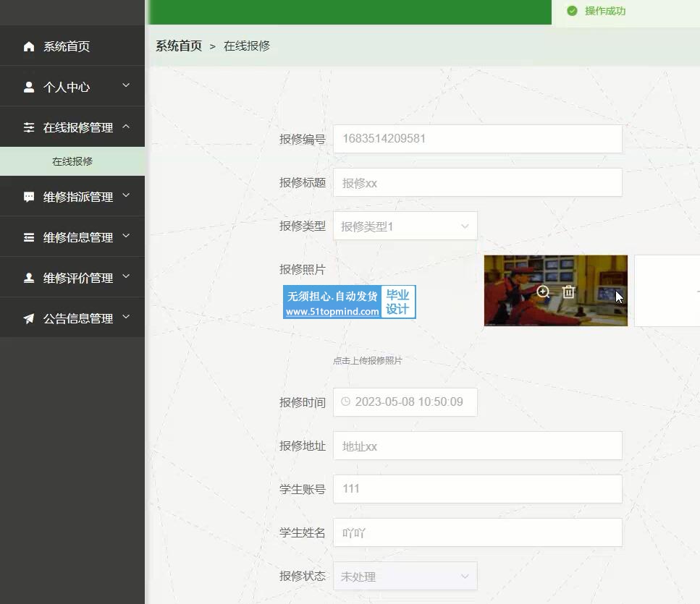Screen dimensions: 700x604
Task: Delete the uploaded repair photo using trash icon
Action: point(568,292)
